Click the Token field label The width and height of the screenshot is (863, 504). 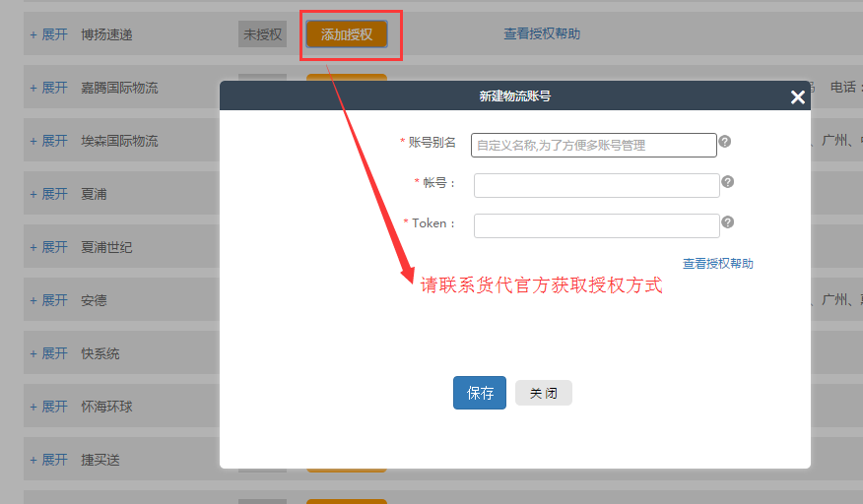[433, 222]
